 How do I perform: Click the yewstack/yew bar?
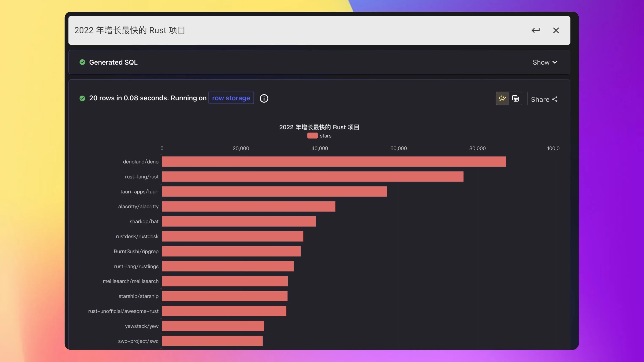(213, 326)
